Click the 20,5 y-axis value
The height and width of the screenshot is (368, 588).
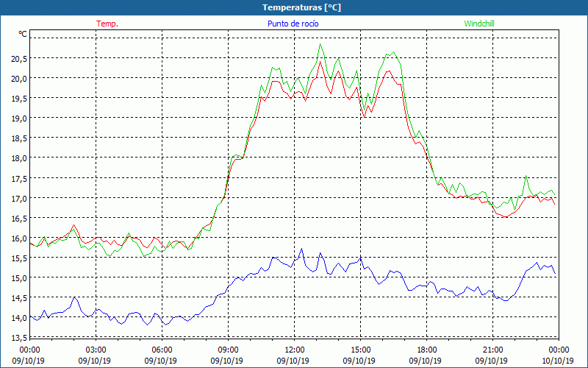tap(19, 59)
